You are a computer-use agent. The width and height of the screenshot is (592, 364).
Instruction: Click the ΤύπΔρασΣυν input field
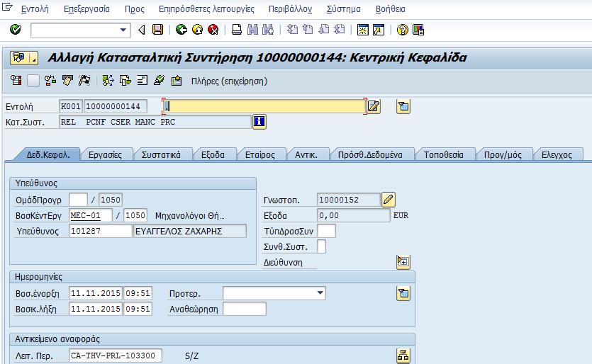tap(326, 231)
